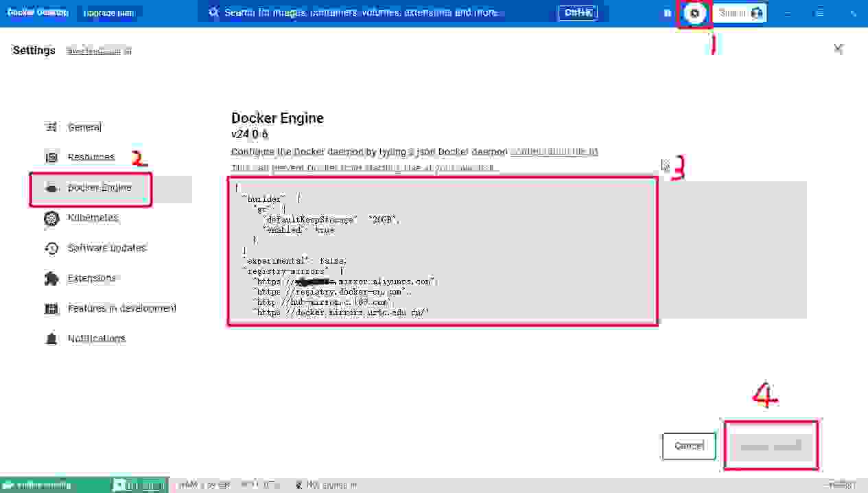Open the Settings gear icon in top bar
This screenshot has height=493, width=868.
[694, 13]
